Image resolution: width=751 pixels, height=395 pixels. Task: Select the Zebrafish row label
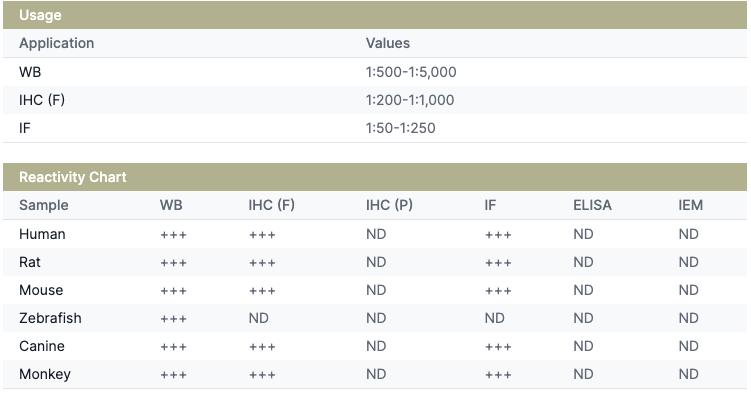point(50,318)
